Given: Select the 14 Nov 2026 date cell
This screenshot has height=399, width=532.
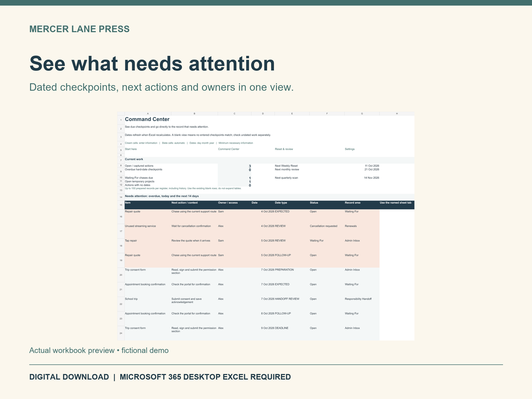Looking at the screenshot, I should click(x=372, y=178).
